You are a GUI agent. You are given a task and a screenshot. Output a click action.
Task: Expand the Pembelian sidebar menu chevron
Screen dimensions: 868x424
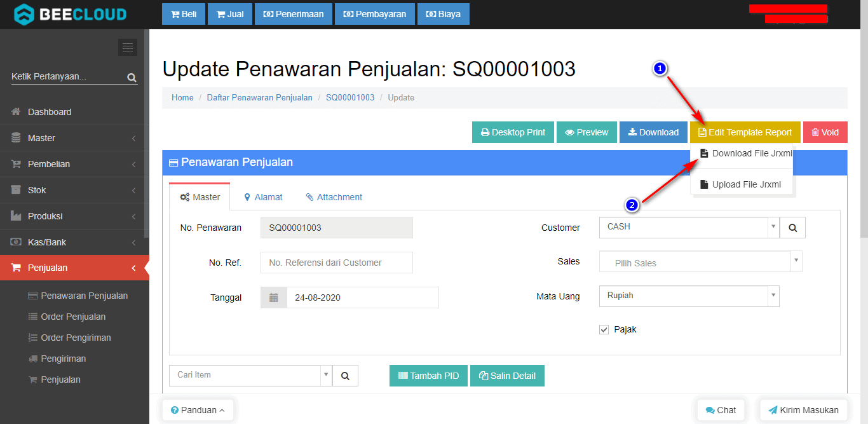point(133,164)
